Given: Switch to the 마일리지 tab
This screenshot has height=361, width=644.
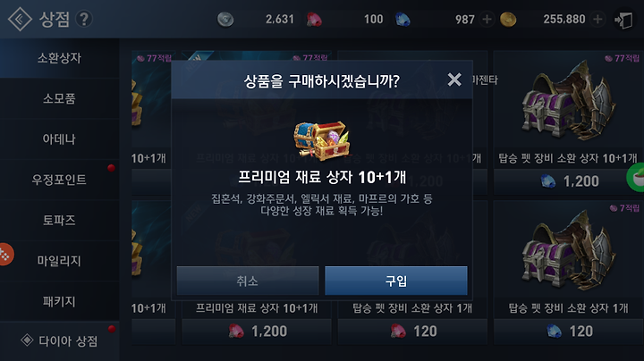Looking at the screenshot, I should pyautogui.click(x=60, y=261).
